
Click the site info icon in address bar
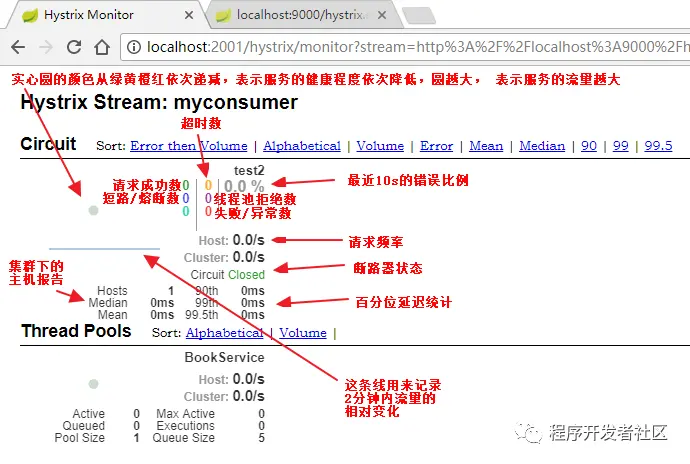[x=134, y=47]
